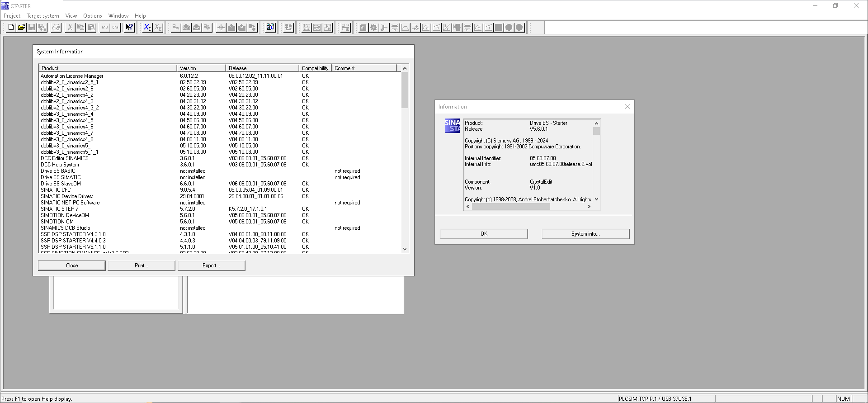Click the product list scroll-down arrow

pos(405,249)
